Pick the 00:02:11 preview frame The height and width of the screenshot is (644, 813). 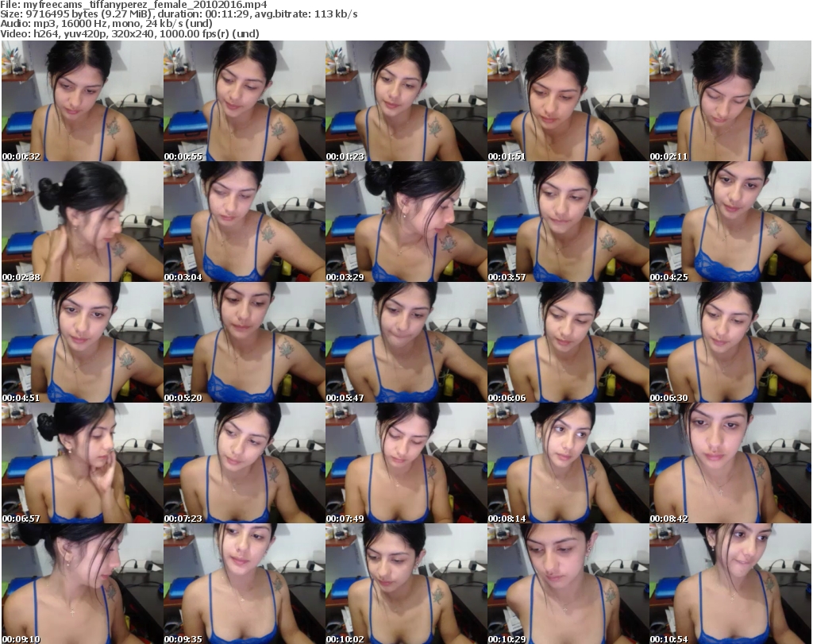(x=730, y=101)
